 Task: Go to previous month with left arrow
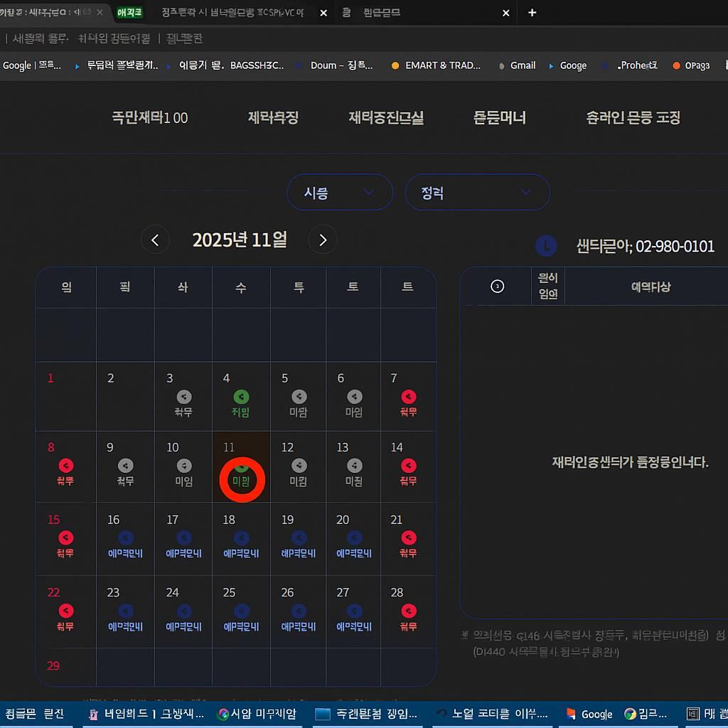tap(155, 240)
